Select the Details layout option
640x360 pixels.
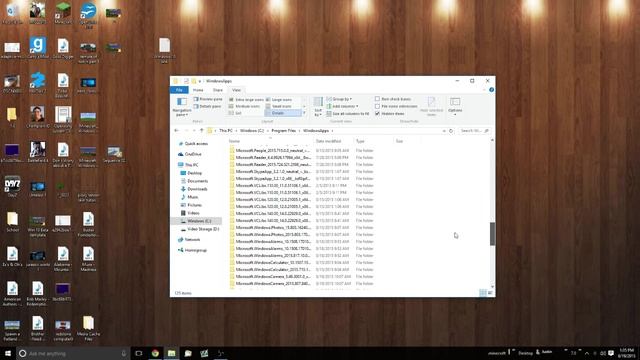tap(283, 113)
